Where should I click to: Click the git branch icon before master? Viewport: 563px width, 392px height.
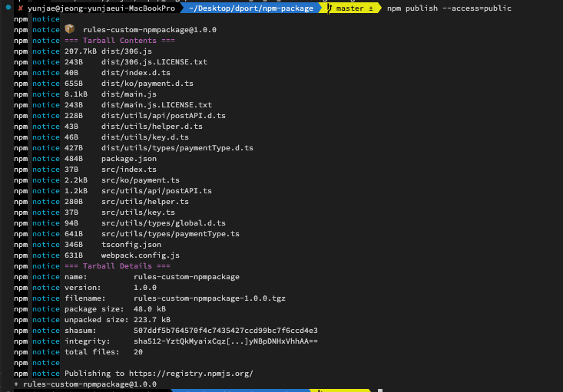(330, 8)
